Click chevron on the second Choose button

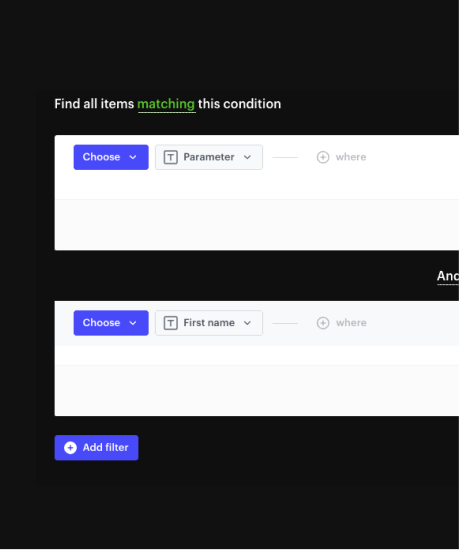click(x=133, y=323)
